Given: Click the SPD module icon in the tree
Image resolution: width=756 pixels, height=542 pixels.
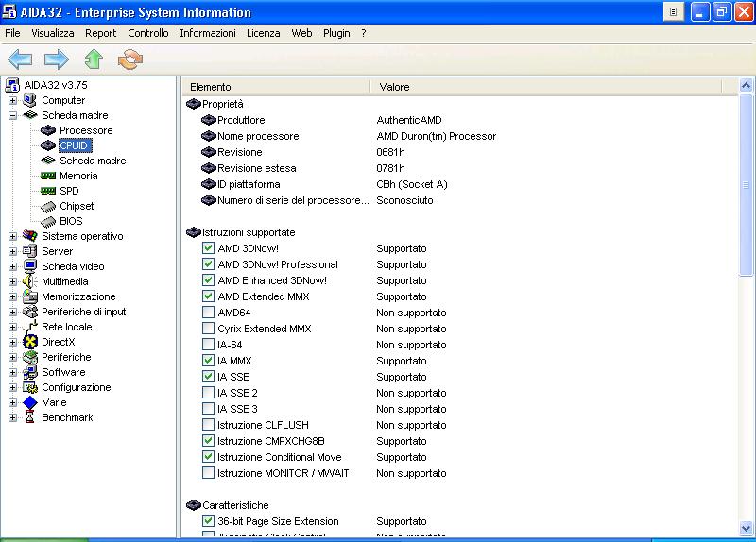Looking at the screenshot, I should (x=48, y=191).
